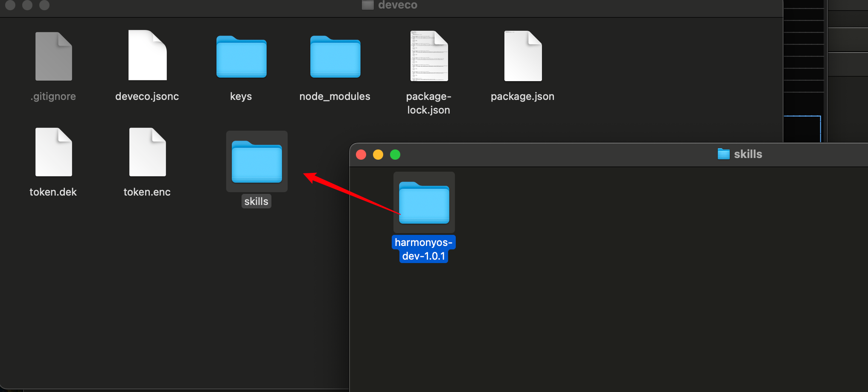Image resolution: width=868 pixels, height=392 pixels.
Task: Click the ".gitignore" file name
Action: pos(53,97)
